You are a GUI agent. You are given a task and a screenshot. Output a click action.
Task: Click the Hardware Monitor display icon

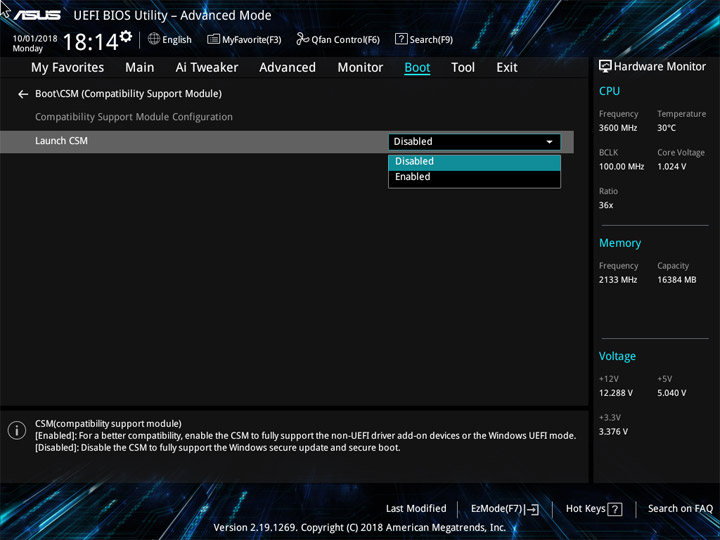point(605,67)
